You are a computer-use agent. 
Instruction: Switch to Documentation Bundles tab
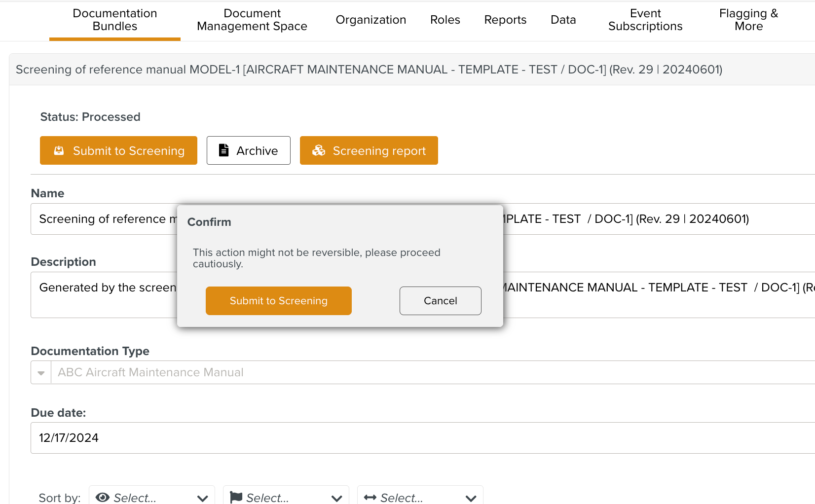coord(115,20)
